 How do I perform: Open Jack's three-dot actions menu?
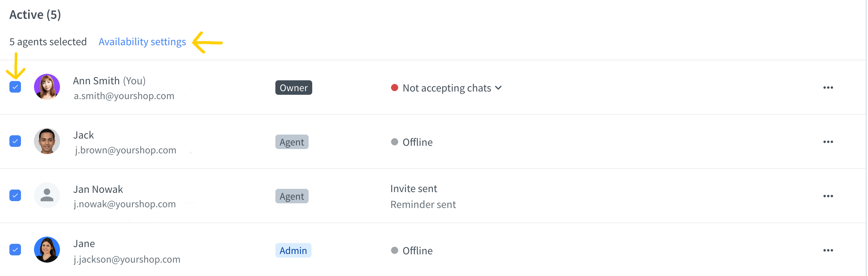coord(829,141)
